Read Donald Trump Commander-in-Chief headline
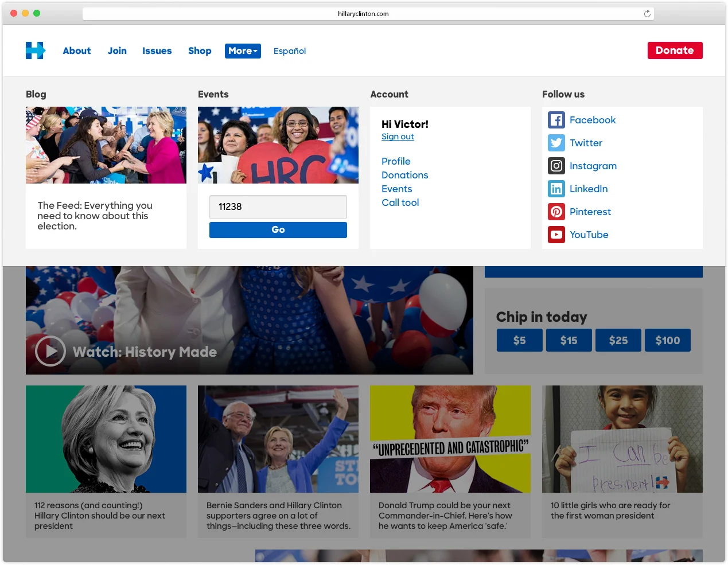Viewport: 728px width, 565px height. tap(445, 516)
